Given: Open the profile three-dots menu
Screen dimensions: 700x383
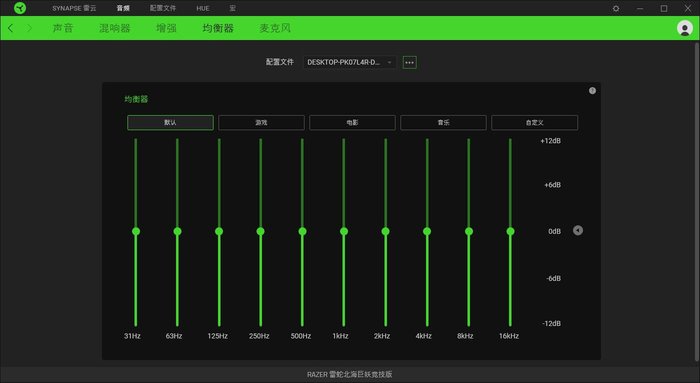Looking at the screenshot, I should click(x=409, y=62).
